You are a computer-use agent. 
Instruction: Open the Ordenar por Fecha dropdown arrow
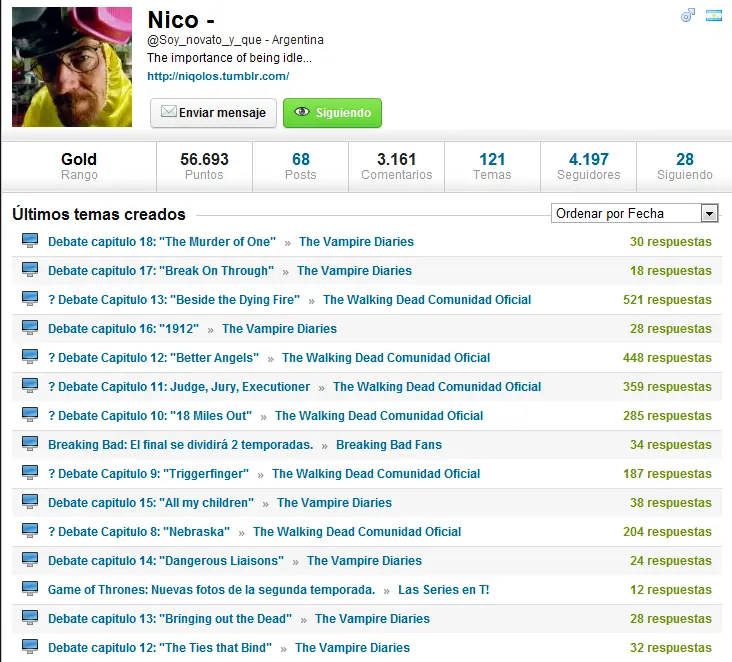(709, 214)
